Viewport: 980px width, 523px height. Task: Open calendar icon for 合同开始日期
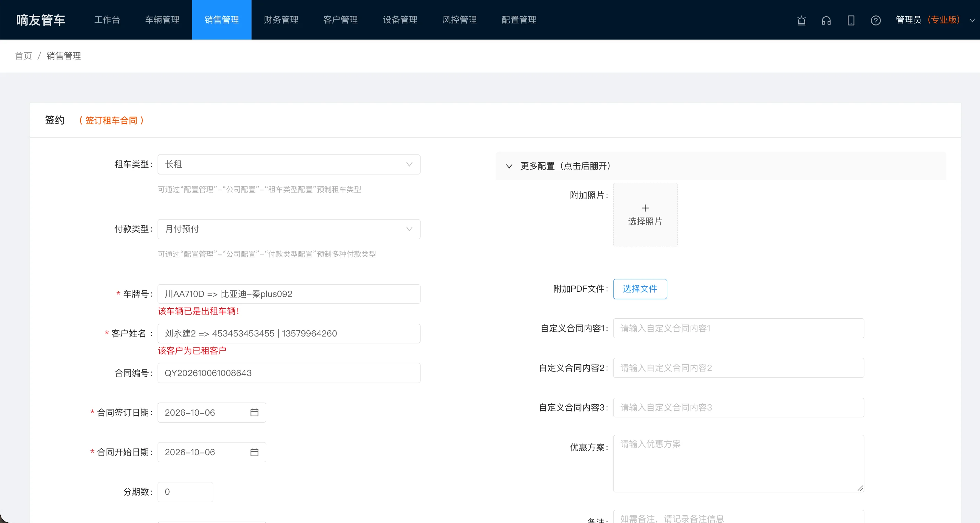tap(254, 452)
